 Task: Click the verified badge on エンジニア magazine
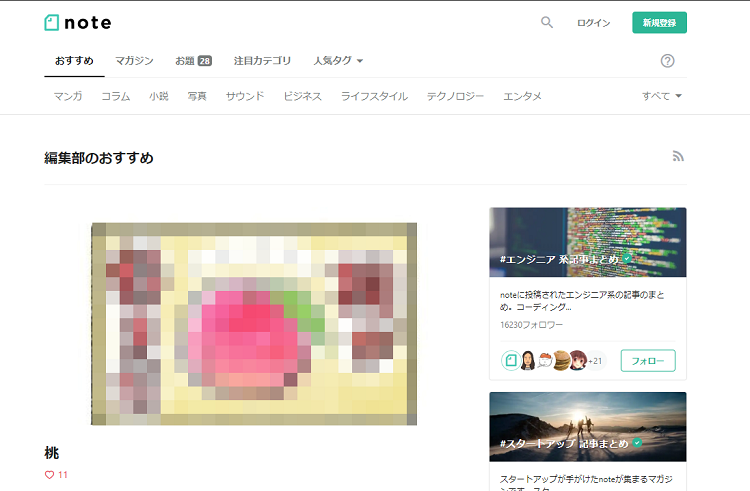(x=627, y=259)
